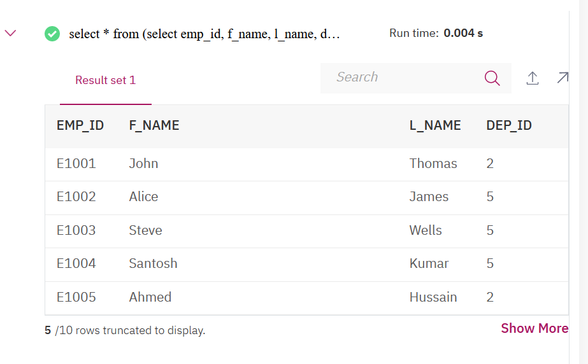Click the Run time 0.004 s label
Screen dimensions: 588x364
(x=436, y=33)
